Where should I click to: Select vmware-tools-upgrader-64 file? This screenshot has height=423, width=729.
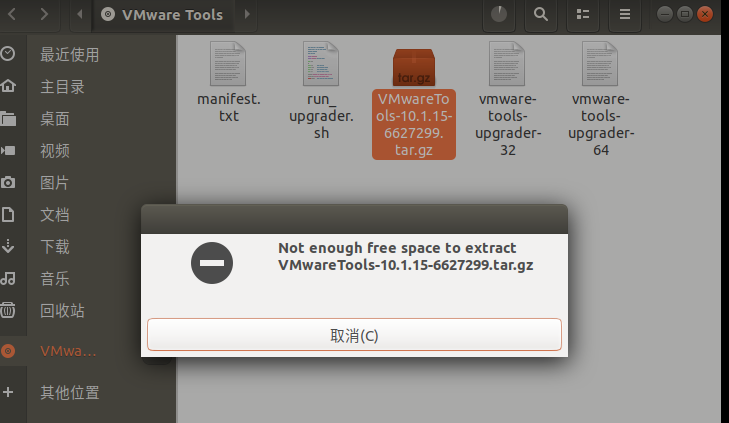tap(601, 100)
